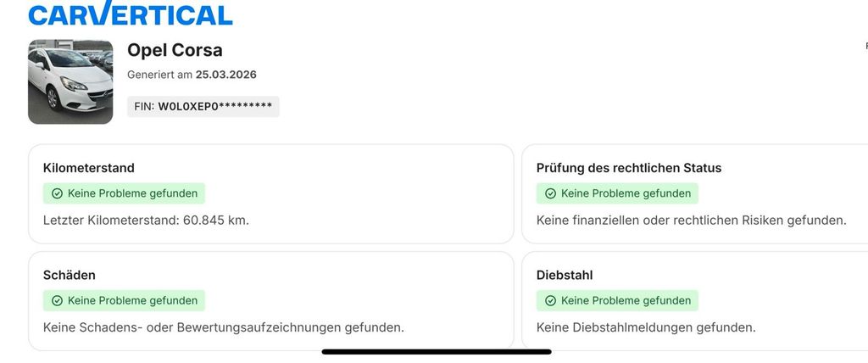Click the 'Keine Schadens- oder Bewertungsaufzeichnungen' text
The height and width of the screenshot is (363, 868).
click(224, 327)
